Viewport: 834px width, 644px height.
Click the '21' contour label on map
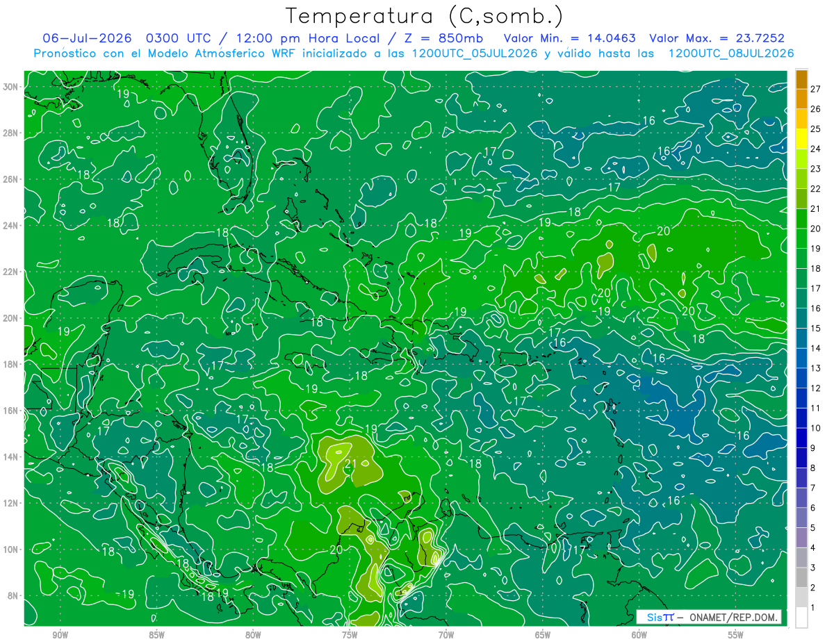[350, 463]
